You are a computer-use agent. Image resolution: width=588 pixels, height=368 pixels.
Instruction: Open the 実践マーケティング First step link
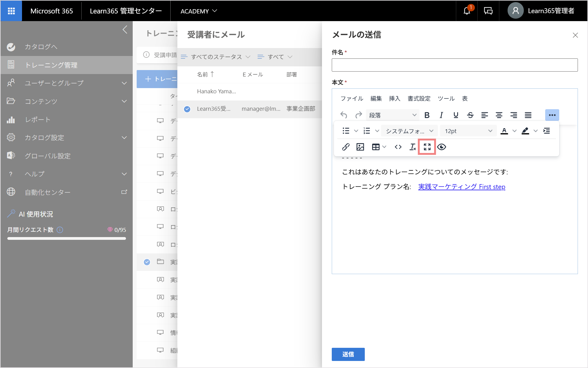pos(461,187)
